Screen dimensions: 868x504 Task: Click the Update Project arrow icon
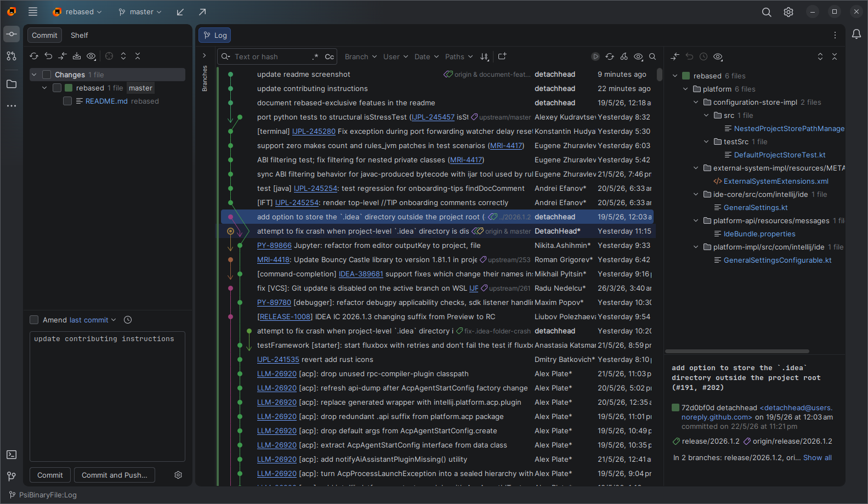[180, 12]
